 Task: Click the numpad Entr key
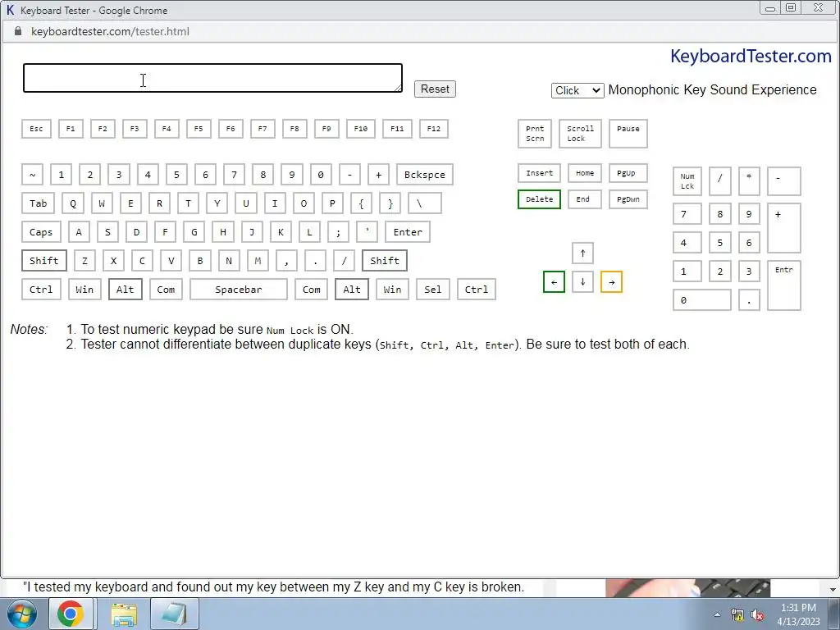point(783,285)
